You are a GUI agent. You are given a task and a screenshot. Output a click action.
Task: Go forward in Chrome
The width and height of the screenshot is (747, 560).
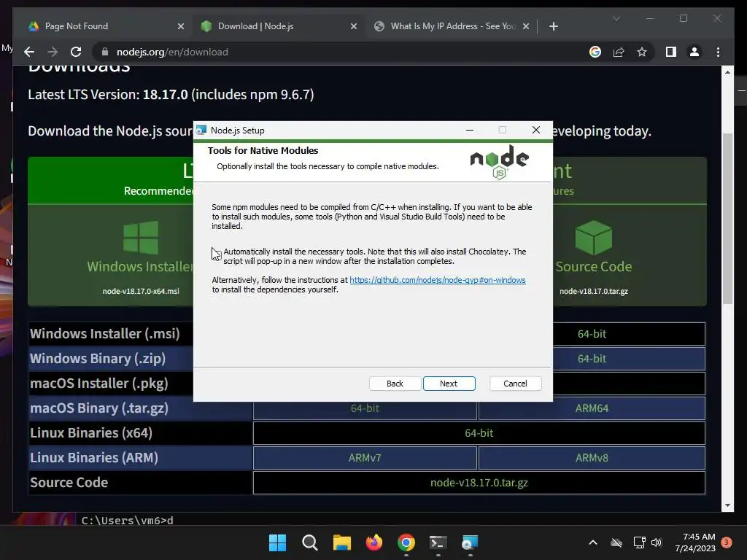click(x=53, y=52)
